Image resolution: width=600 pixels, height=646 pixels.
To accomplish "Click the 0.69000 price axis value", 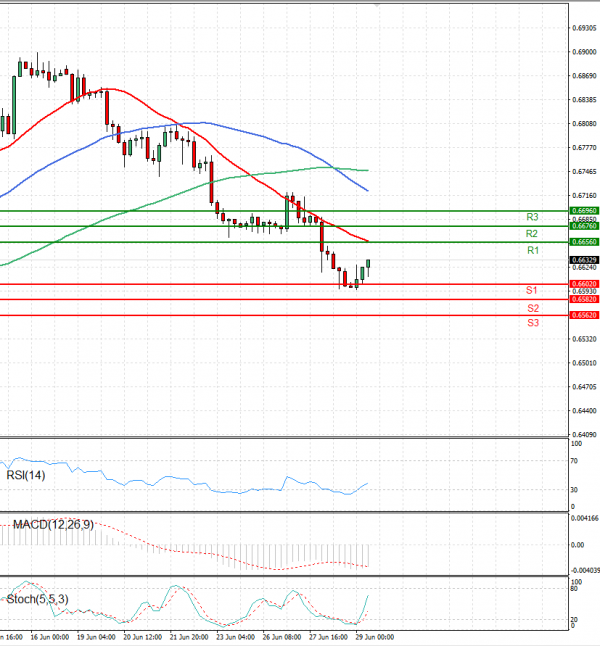I will tap(584, 52).
